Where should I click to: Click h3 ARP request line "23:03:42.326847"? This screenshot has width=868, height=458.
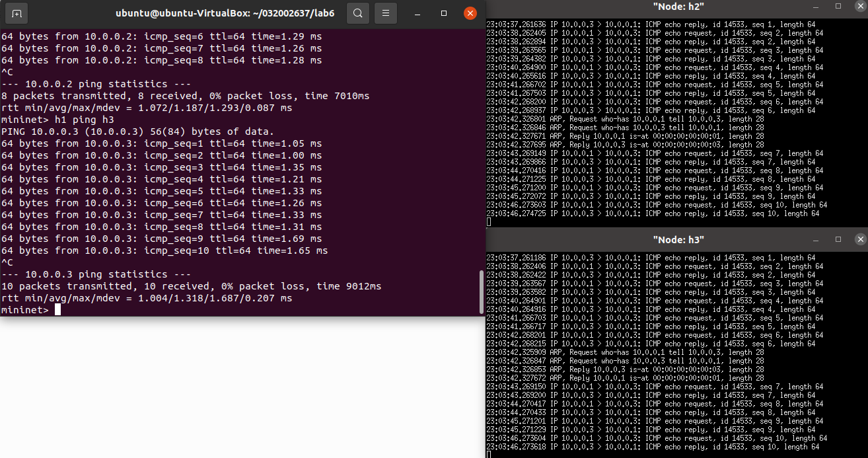tap(625, 361)
